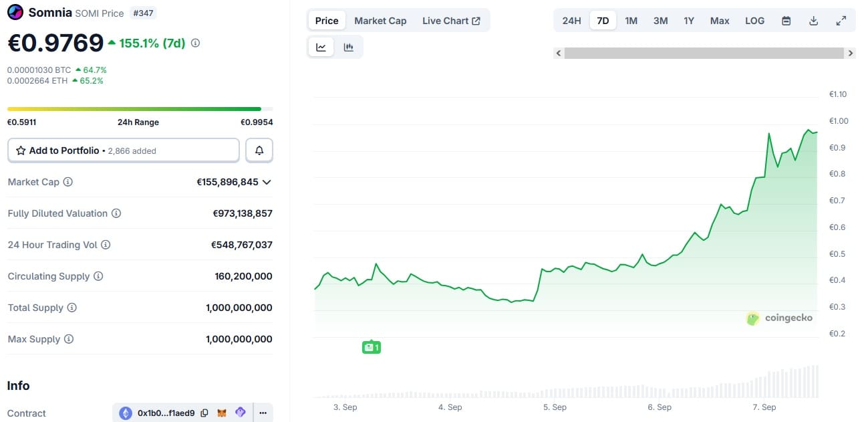The height and width of the screenshot is (422, 868).
Task: Click the 24h Range progress bar
Action: pos(140,109)
